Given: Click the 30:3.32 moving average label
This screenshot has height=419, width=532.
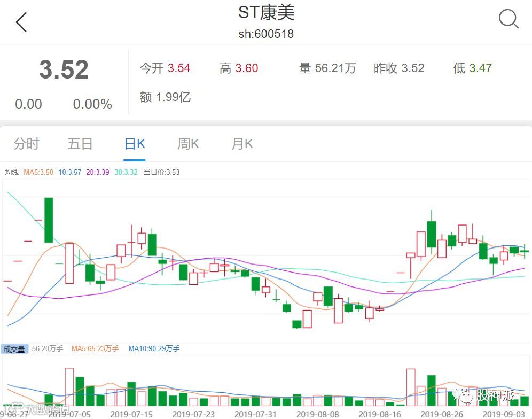Looking at the screenshot, I should pyautogui.click(x=126, y=172).
